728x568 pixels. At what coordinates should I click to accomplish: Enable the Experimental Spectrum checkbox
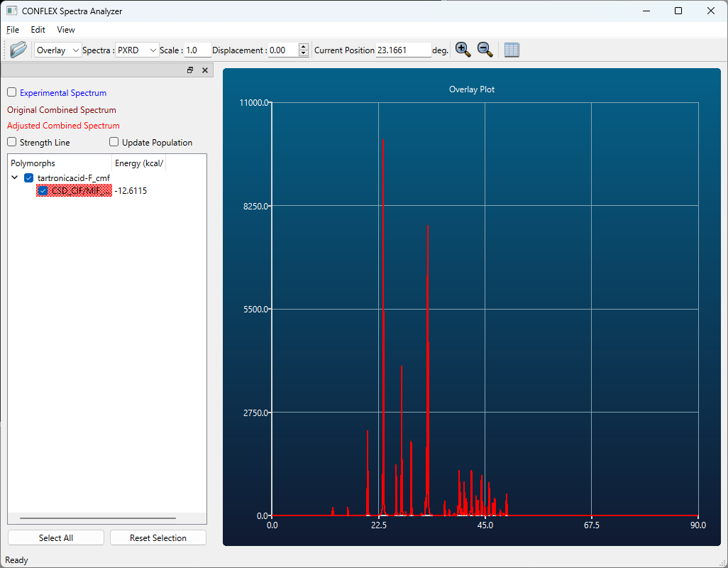pyautogui.click(x=12, y=92)
